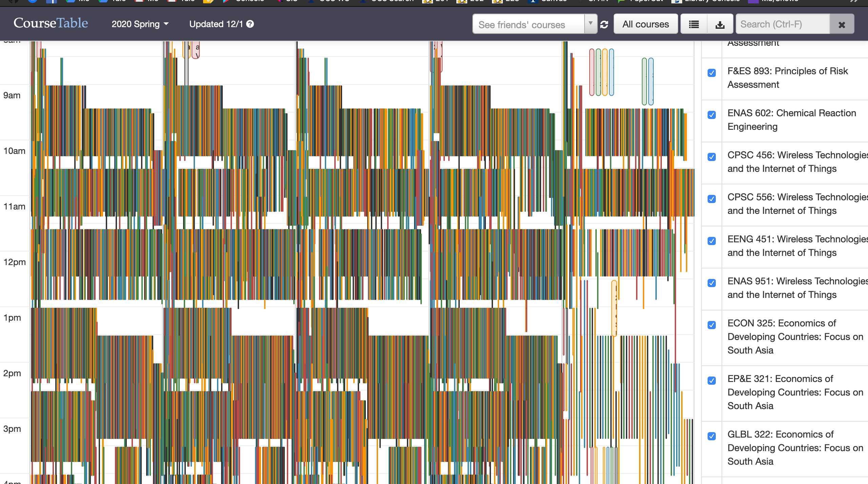
Task: Click the peach course block at 1pm
Action: click(x=614, y=308)
